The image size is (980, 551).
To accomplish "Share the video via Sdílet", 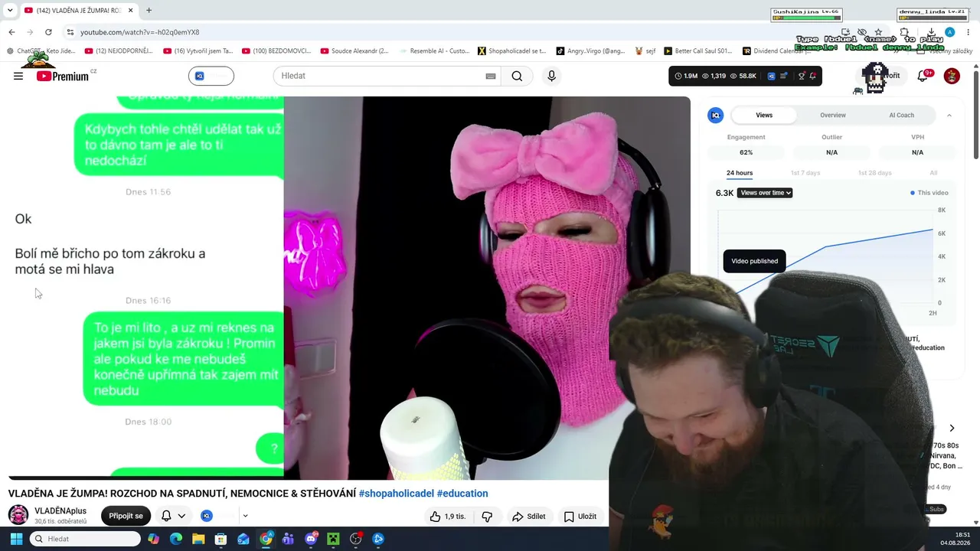I will click(x=529, y=517).
